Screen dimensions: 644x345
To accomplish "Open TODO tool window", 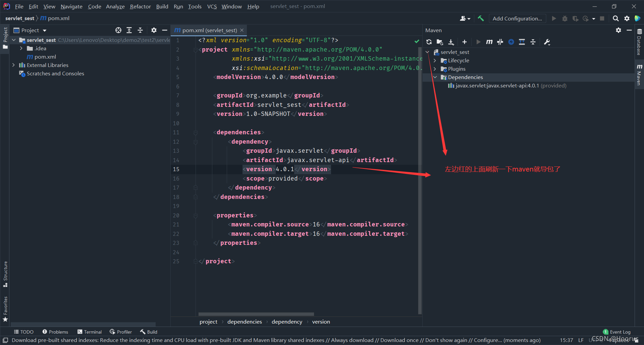I will (23, 332).
